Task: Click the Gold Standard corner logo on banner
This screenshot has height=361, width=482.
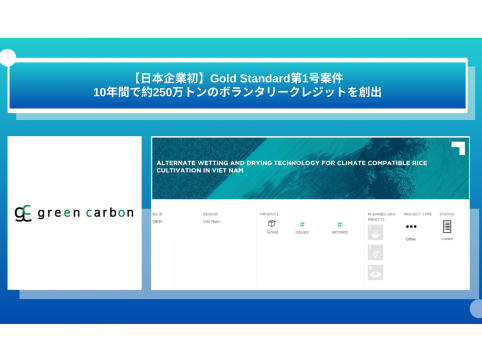Action: pyautogui.click(x=458, y=148)
